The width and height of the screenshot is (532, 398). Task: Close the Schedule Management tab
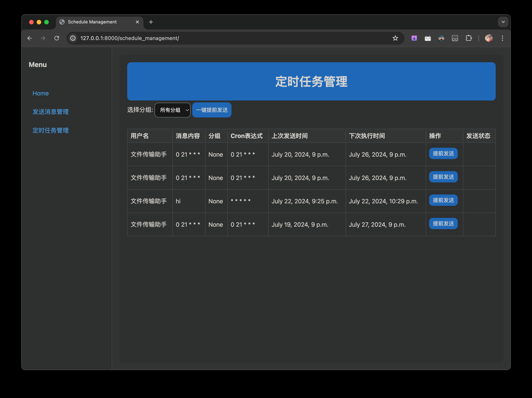point(137,22)
